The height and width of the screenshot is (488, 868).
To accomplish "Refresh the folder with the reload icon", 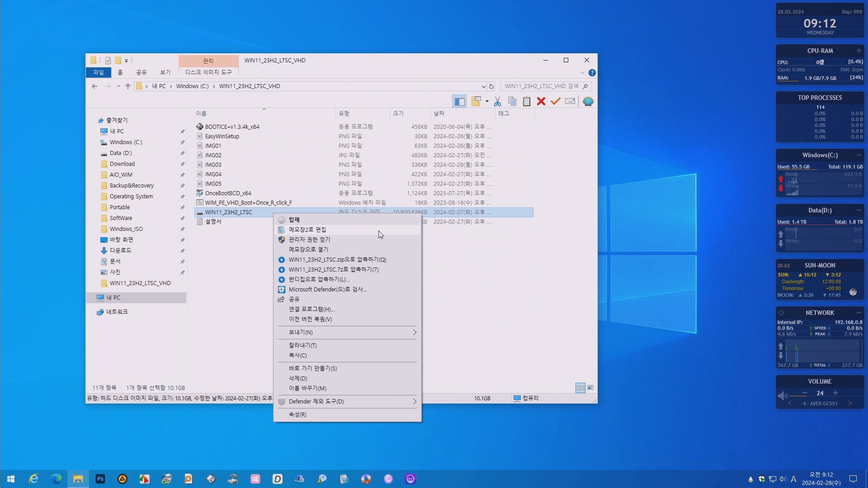I will (491, 86).
